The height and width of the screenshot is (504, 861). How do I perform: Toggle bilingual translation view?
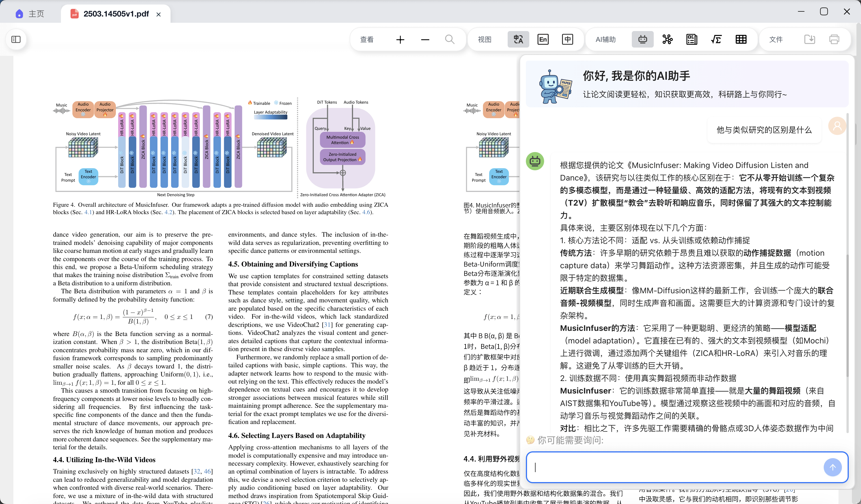[x=518, y=40]
